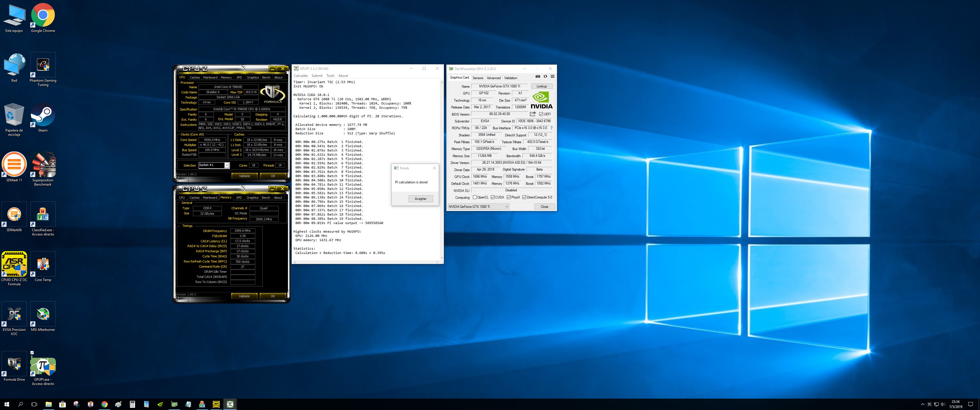Open the Action Center notification icon

coord(971,404)
